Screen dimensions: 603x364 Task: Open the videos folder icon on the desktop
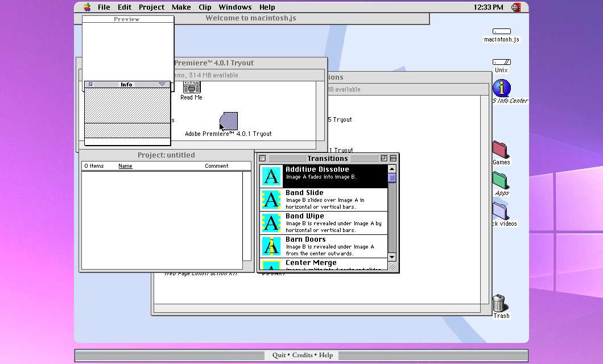tap(501, 211)
